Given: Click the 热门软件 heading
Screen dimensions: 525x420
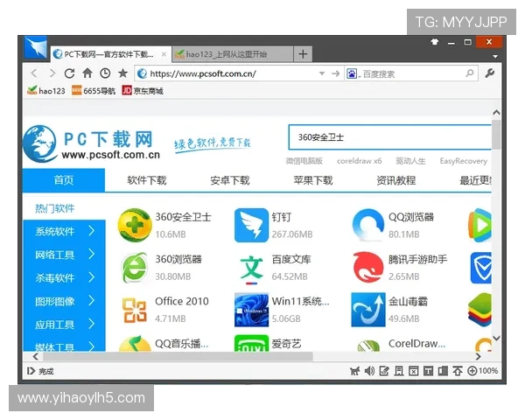Looking at the screenshot, I should (54, 208).
